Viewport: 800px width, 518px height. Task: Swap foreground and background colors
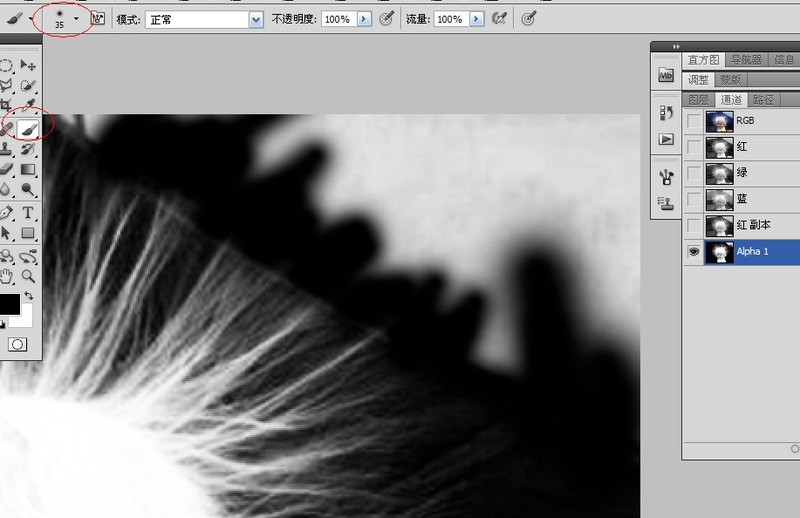click(x=29, y=295)
